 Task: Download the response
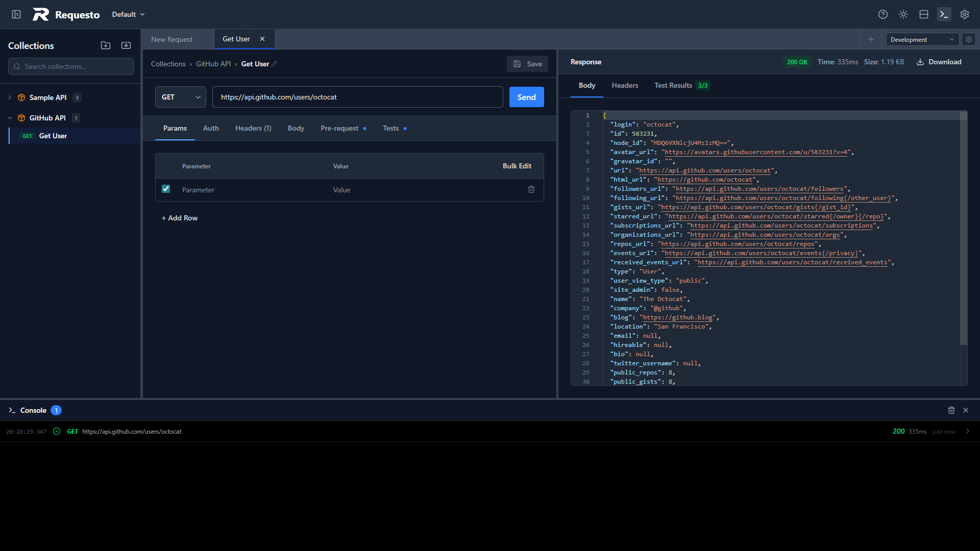point(939,62)
